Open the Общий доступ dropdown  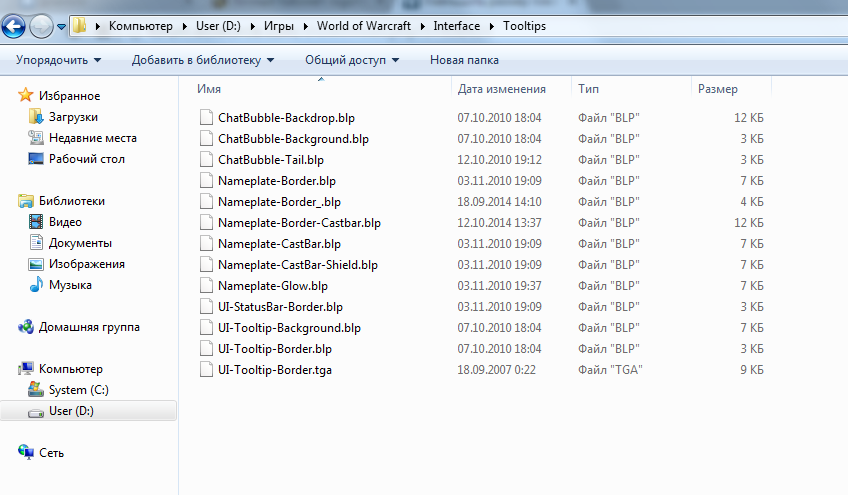pyautogui.click(x=352, y=60)
